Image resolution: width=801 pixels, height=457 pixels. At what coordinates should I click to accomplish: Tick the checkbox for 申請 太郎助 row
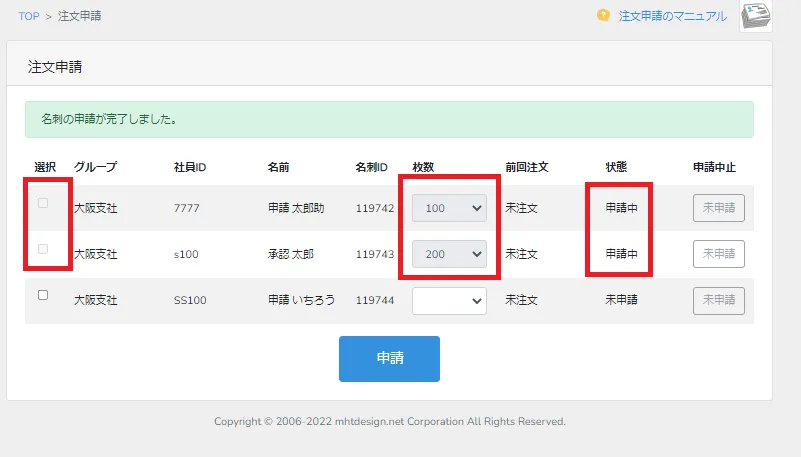tap(43, 203)
